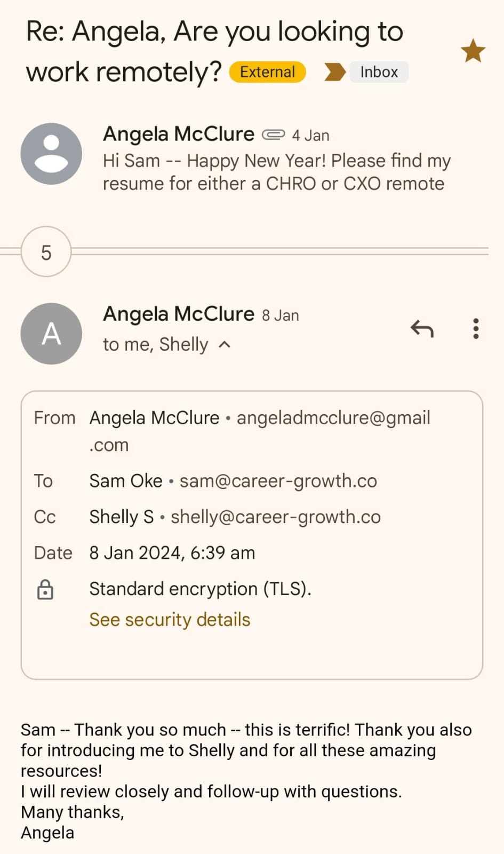Click the angeladmcclure@gmail.com sender address

point(333,418)
